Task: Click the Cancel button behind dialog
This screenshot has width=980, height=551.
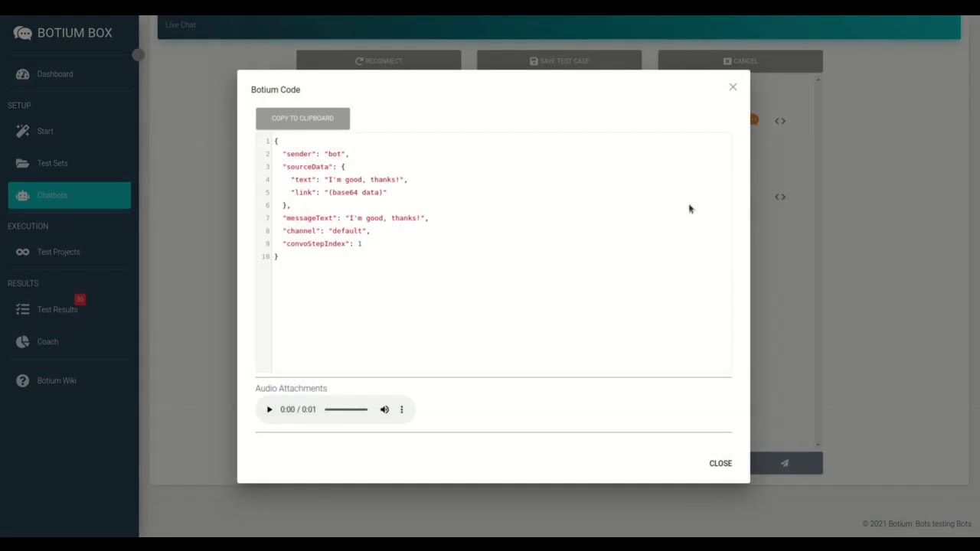Action: pos(740,60)
